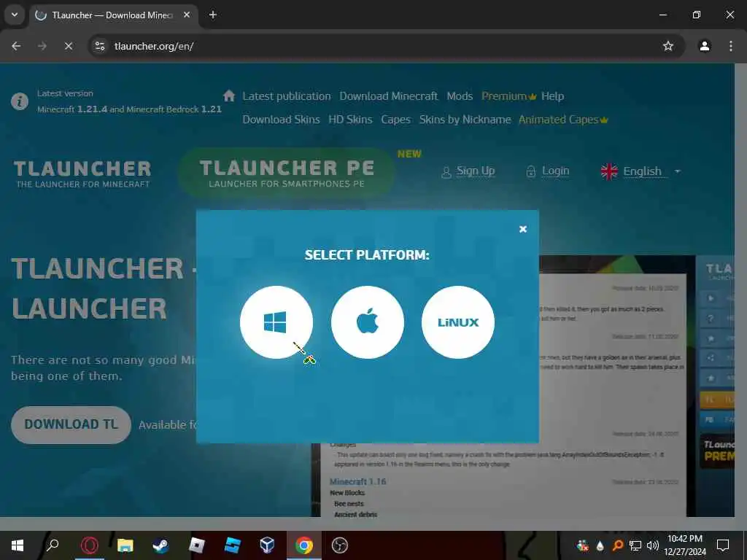Image resolution: width=747 pixels, height=560 pixels.
Task: Click the Sign Up link
Action: coord(469,171)
